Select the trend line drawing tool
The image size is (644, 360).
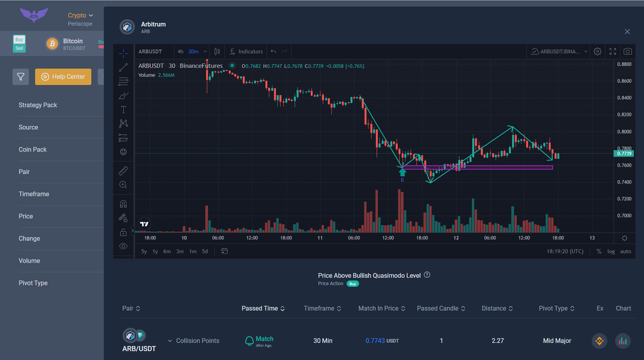point(123,67)
